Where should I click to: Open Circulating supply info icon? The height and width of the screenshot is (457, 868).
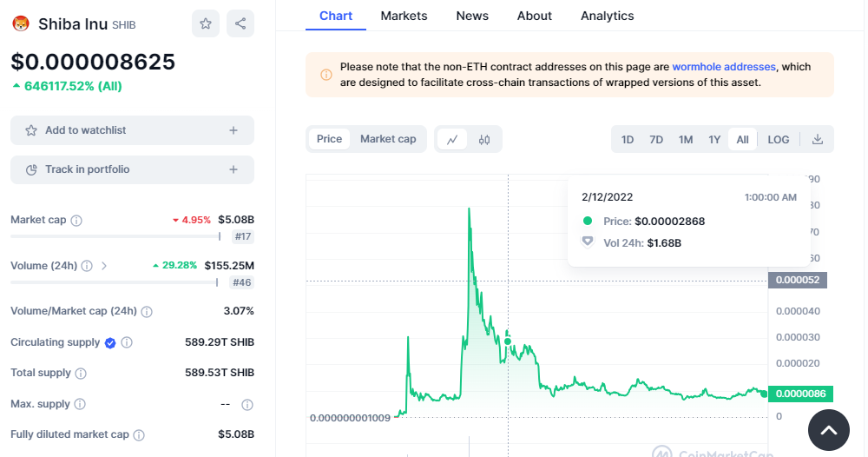point(127,342)
